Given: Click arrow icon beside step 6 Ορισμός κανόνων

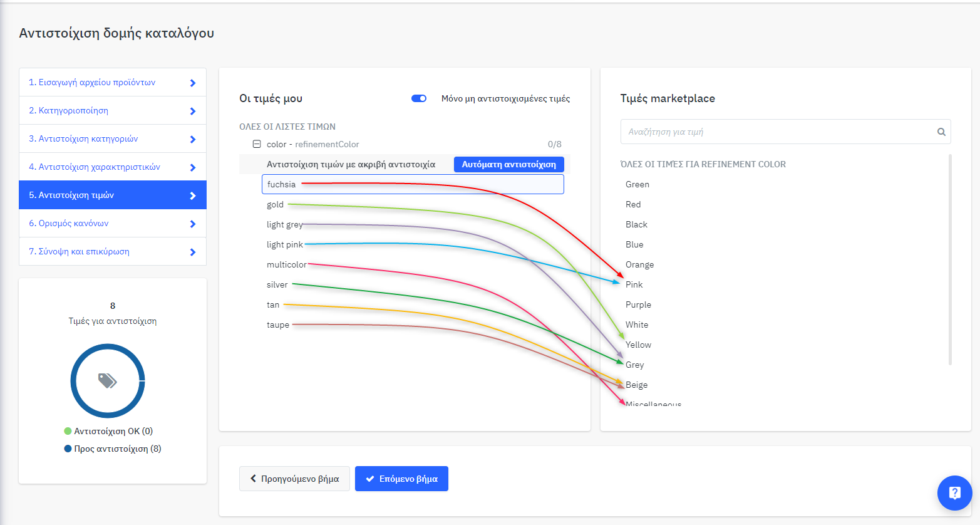Looking at the screenshot, I should point(193,224).
